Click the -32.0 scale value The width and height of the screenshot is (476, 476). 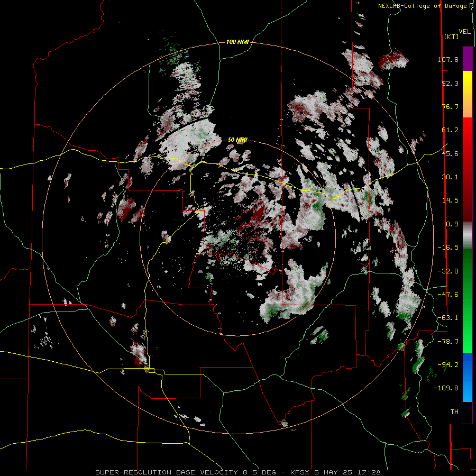coord(448,271)
